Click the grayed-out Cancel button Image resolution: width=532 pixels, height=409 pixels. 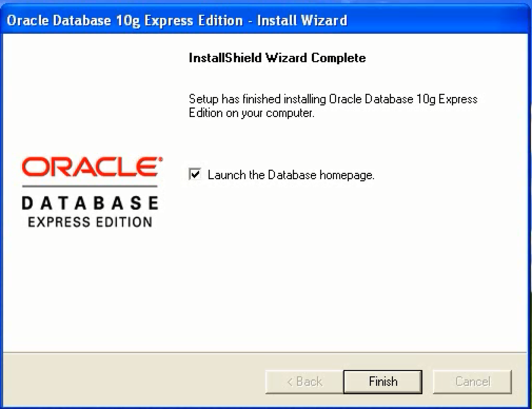473,381
